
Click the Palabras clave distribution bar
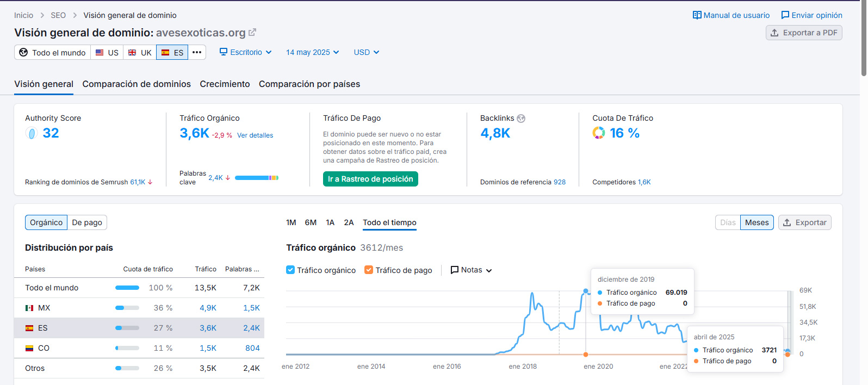click(257, 178)
